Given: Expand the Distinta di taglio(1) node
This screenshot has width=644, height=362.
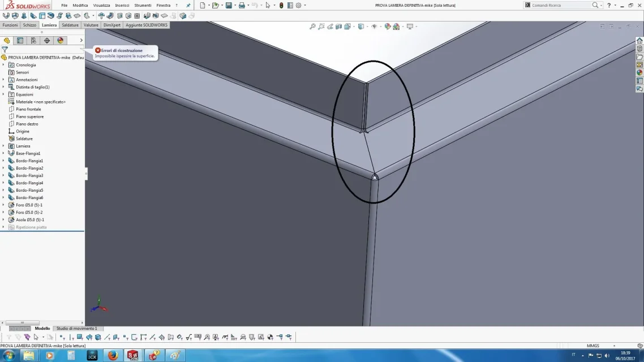Looking at the screenshot, I should 3,87.
